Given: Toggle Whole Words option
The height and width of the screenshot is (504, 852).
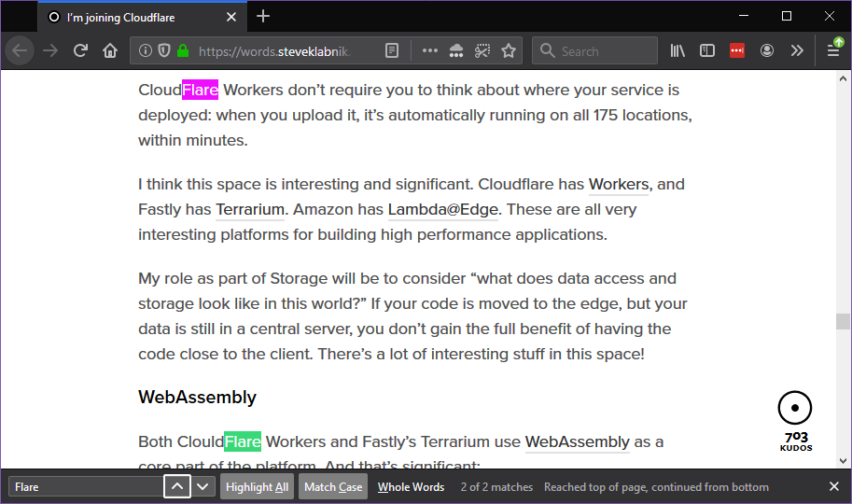Looking at the screenshot, I should pos(411,486).
